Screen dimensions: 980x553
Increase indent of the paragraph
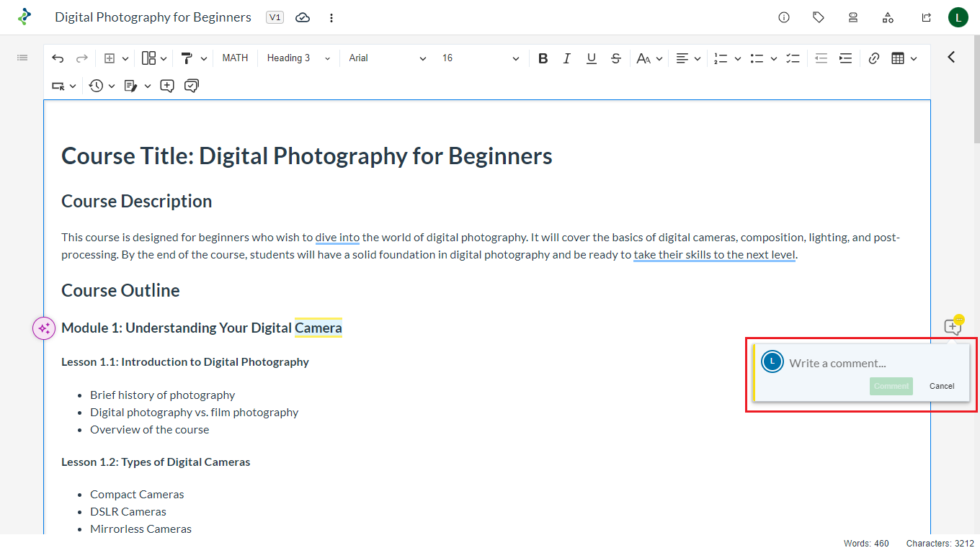pyautogui.click(x=846, y=58)
